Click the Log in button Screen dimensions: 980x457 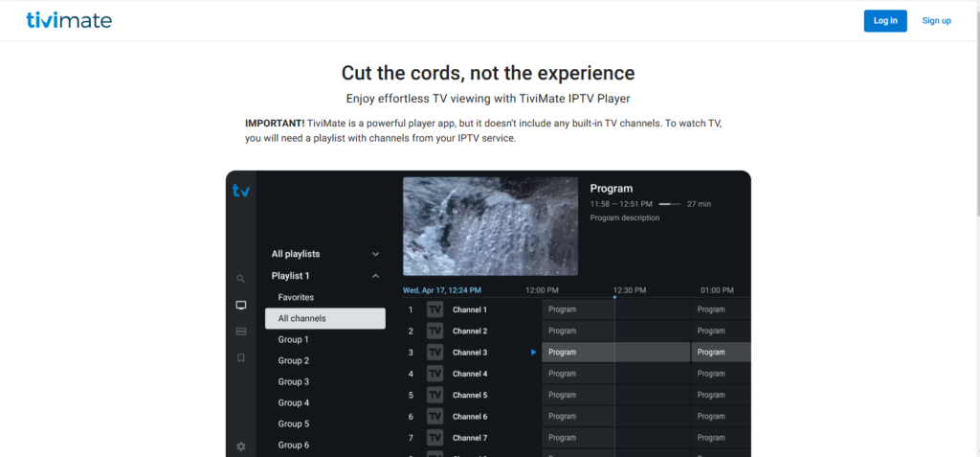coord(885,21)
